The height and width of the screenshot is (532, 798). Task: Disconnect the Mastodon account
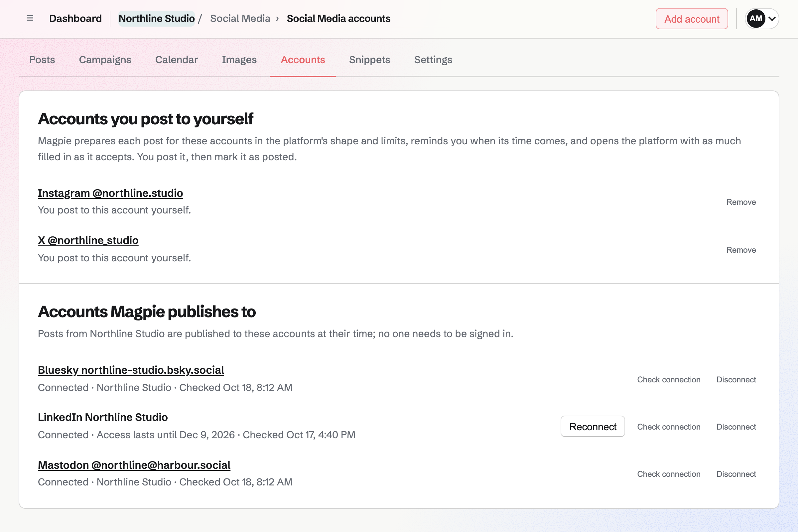point(736,474)
